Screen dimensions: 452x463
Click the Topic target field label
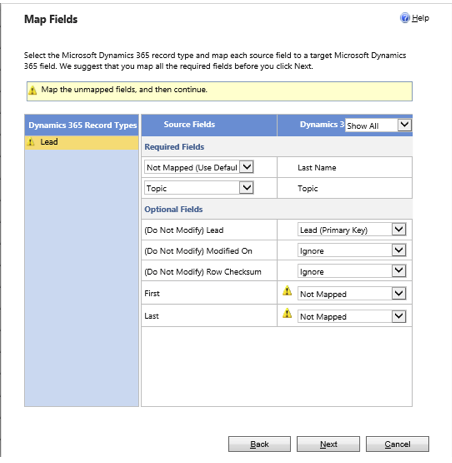(308, 188)
